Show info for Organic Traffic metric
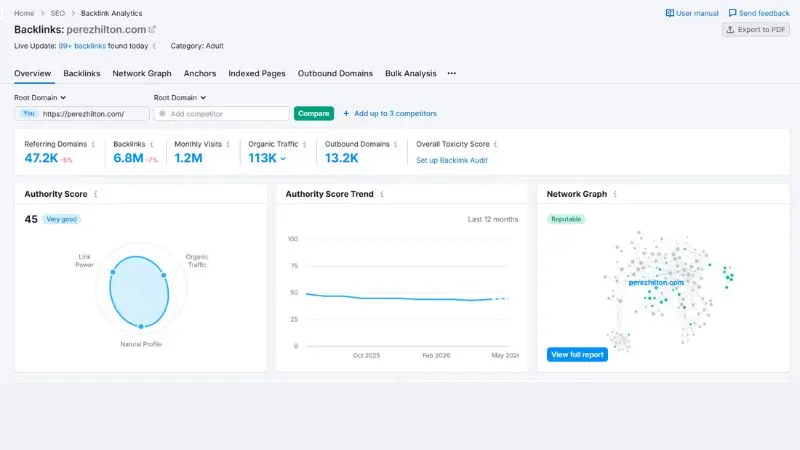 [305, 144]
